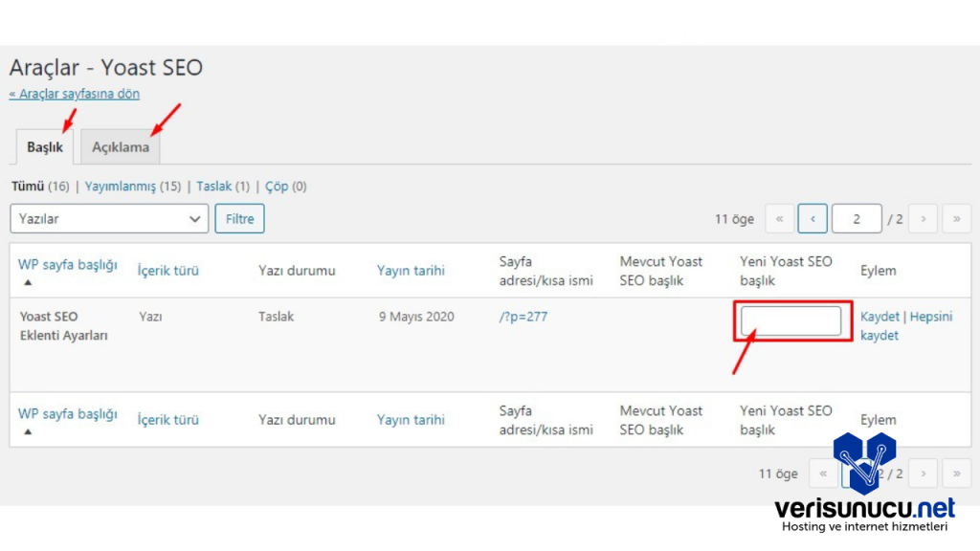Click last page arrow in bottom pagination
The image size is (980, 551).
(956, 473)
